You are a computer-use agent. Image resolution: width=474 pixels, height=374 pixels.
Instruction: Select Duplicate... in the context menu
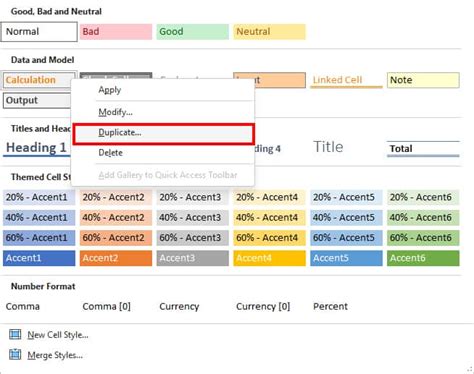tap(163, 133)
